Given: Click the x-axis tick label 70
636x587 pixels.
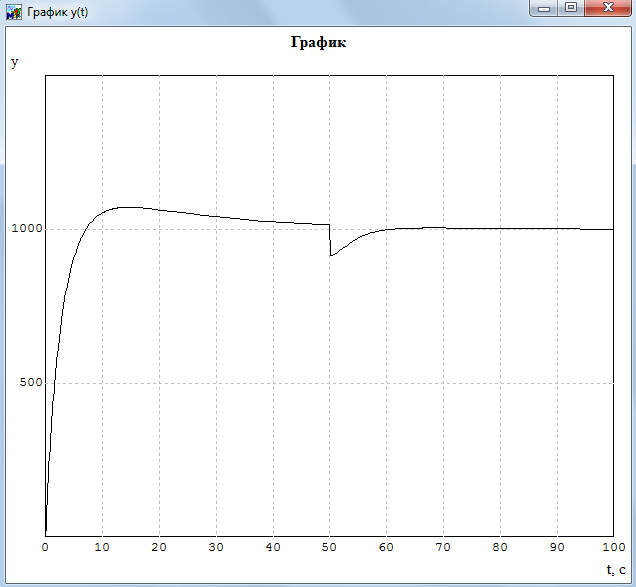Looking at the screenshot, I should 443,547.
